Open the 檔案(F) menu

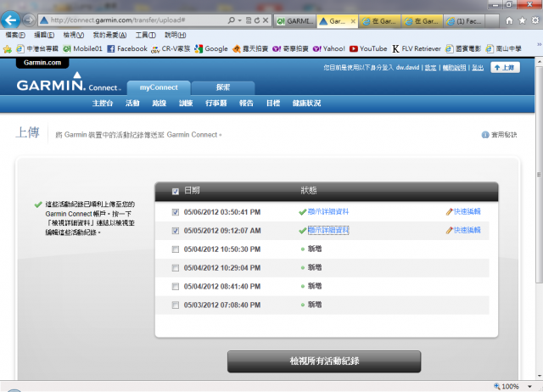(x=15, y=35)
